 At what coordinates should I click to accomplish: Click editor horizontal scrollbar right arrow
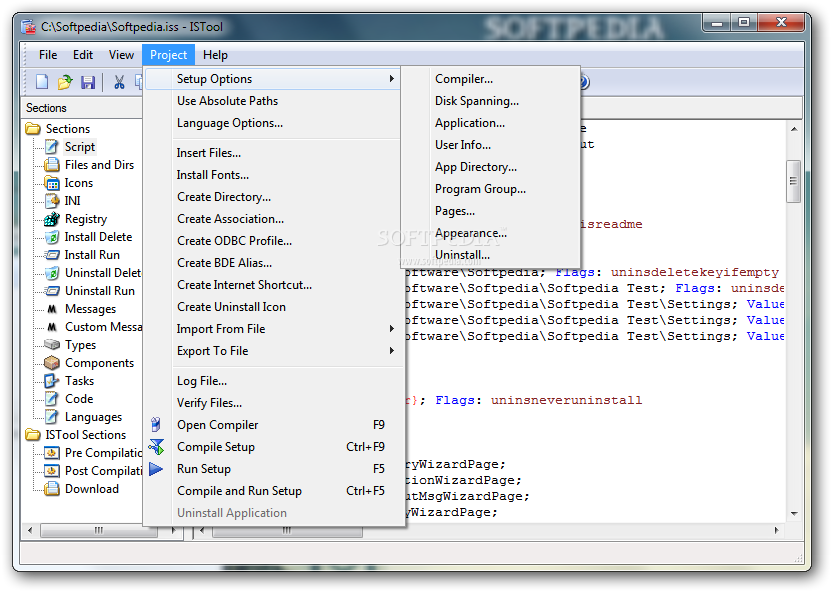click(776, 530)
